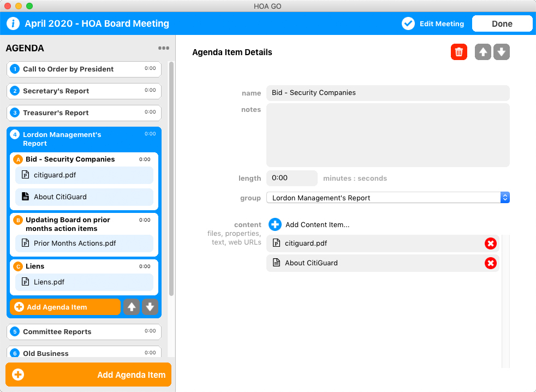The width and height of the screenshot is (536, 392).
Task: Click the blue info icon in header
Action: coord(14,23)
